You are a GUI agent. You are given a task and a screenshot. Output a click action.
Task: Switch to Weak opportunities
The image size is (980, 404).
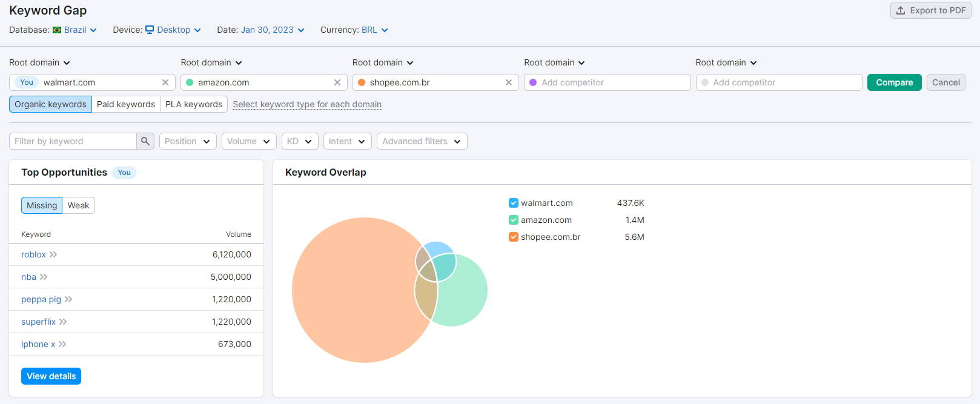(x=78, y=205)
